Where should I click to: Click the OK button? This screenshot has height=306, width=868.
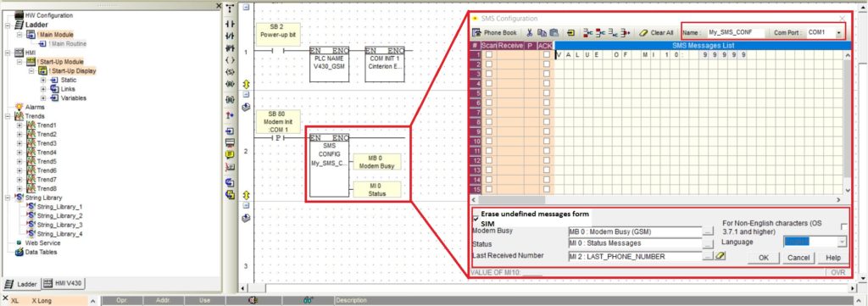[x=764, y=258]
